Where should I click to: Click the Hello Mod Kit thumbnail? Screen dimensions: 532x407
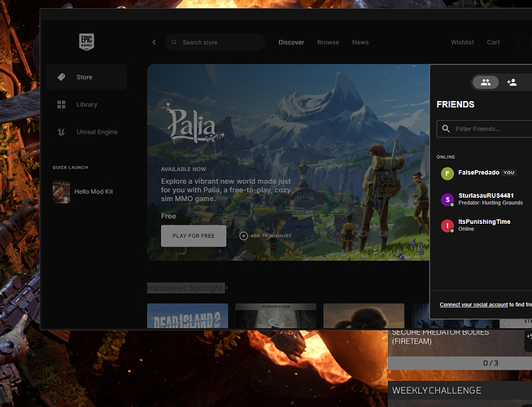61,192
